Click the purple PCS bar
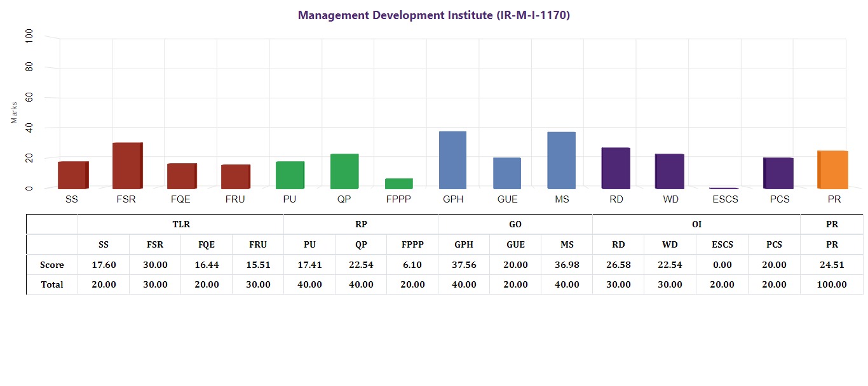 pyautogui.click(x=778, y=173)
